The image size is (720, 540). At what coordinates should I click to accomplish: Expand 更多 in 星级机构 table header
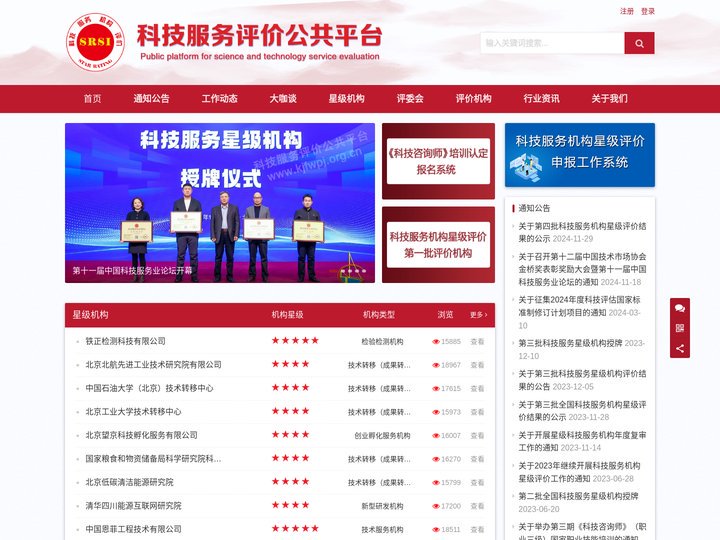478,315
